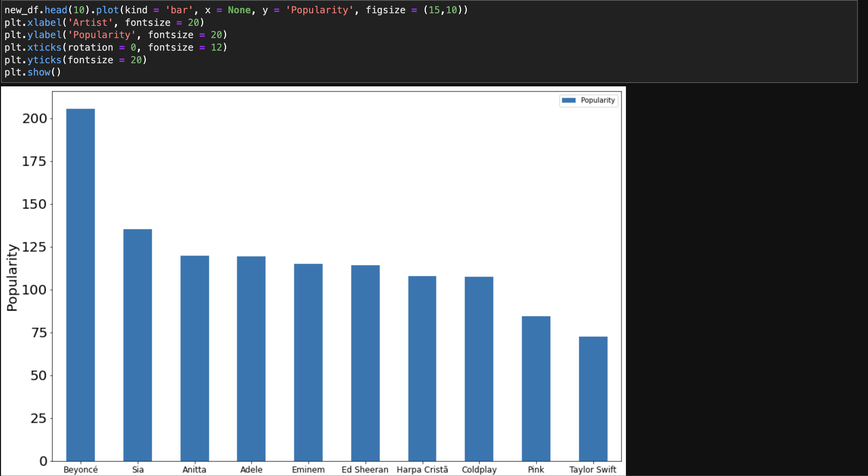The height and width of the screenshot is (476, 868).
Task: Click the 'Beyoncé' x-axis label
Action: point(81,470)
